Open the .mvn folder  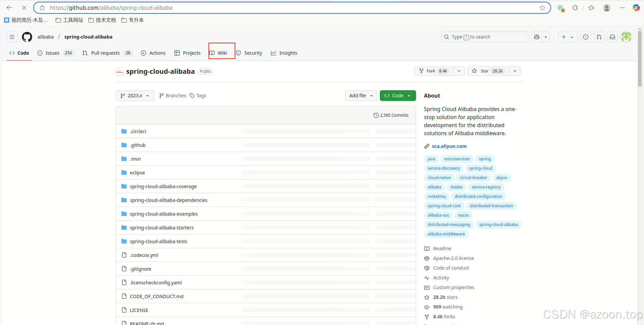[135, 159]
